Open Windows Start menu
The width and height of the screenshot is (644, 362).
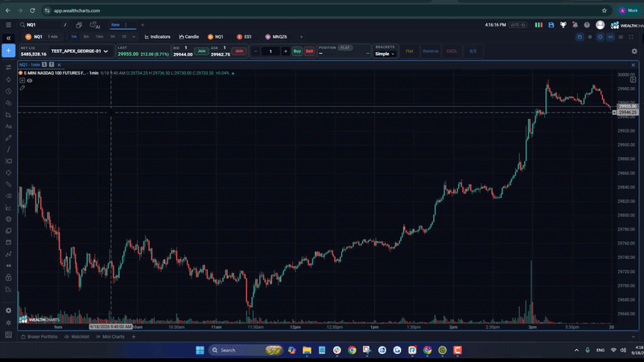[x=200, y=350]
